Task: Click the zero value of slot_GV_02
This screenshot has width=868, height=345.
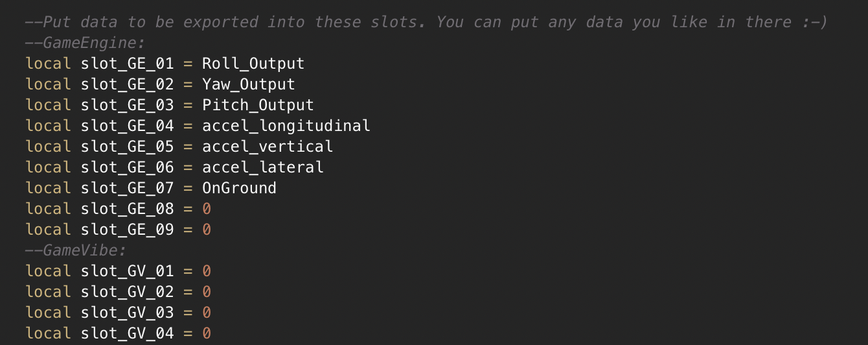Action: pyautogui.click(x=207, y=292)
